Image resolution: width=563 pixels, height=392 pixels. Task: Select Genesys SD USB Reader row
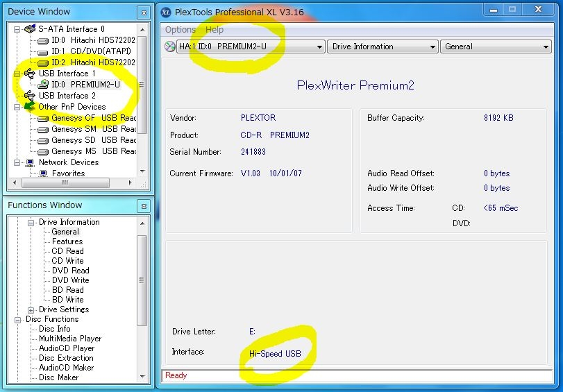click(x=93, y=140)
